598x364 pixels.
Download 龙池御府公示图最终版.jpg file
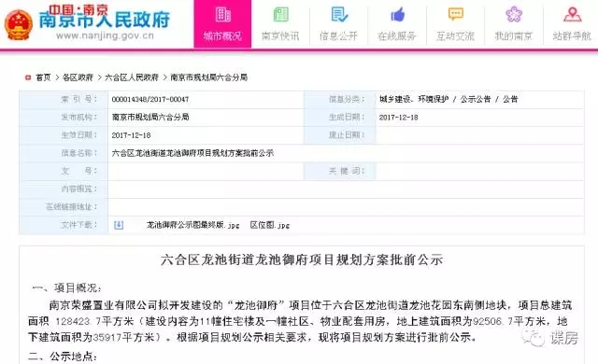click(x=193, y=225)
